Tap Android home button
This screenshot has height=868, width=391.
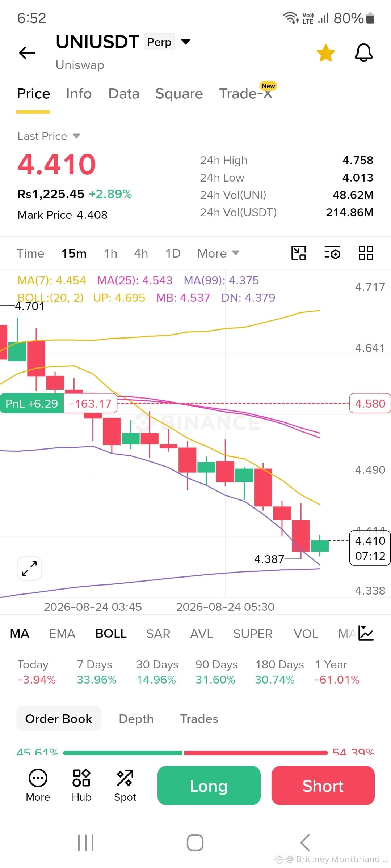click(x=195, y=843)
